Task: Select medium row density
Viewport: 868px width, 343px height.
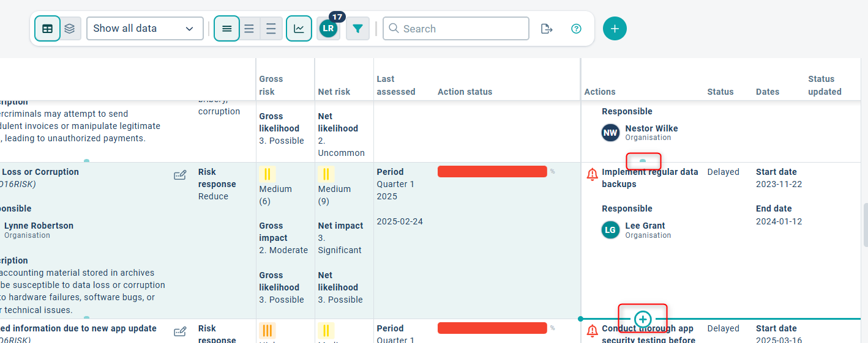Action: click(x=249, y=29)
